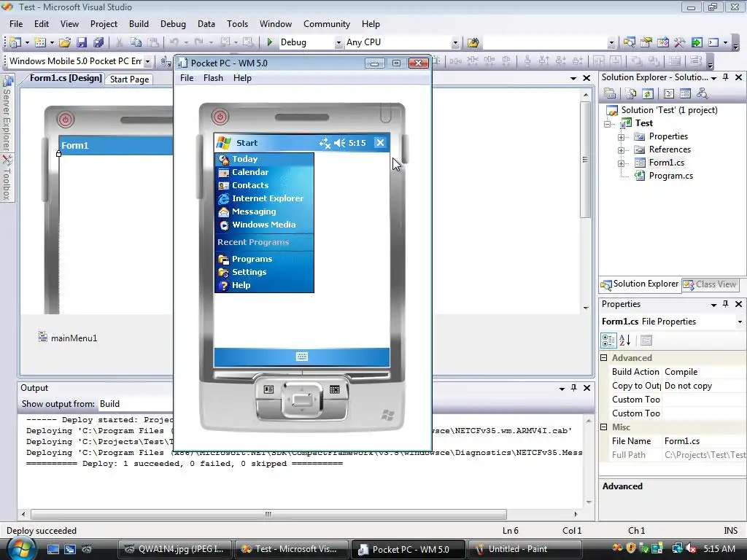747x560 pixels.
Task: Open the Toolbox hammer-and-wrench icon
Action: [679, 42]
